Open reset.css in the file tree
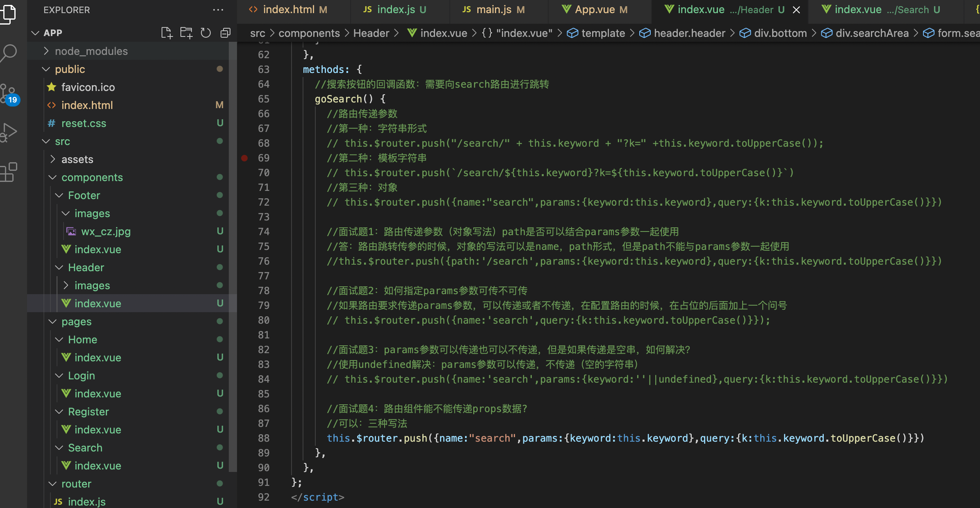 (84, 123)
